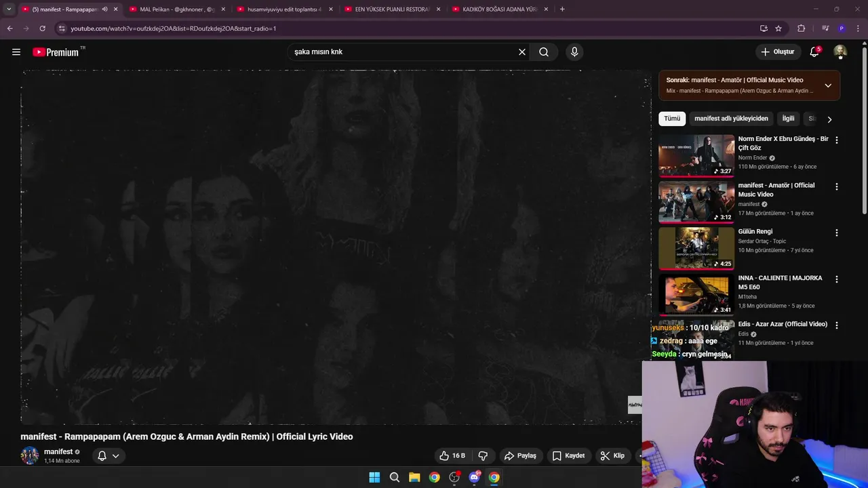Open the YouTube hamburger guide menu
This screenshot has height=488, width=868.
coord(16,52)
